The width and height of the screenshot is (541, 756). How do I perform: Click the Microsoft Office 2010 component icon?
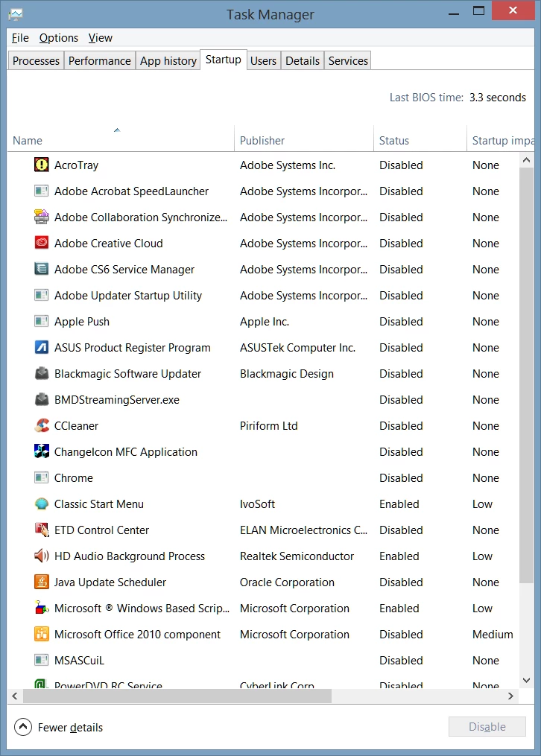(x=42, y=634)
